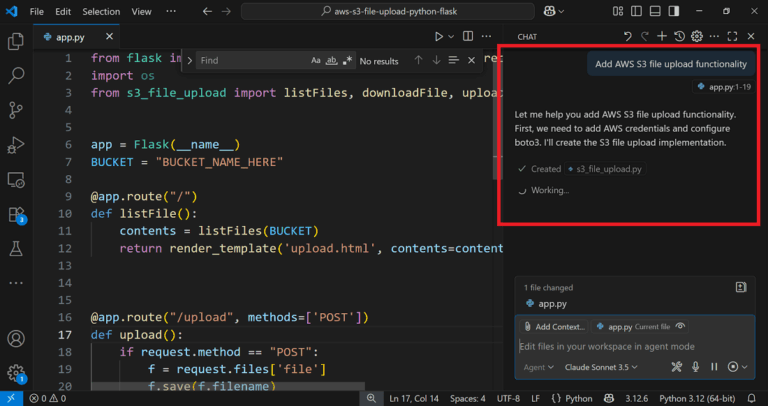Open the Search view in activity bar

[16, 76]
